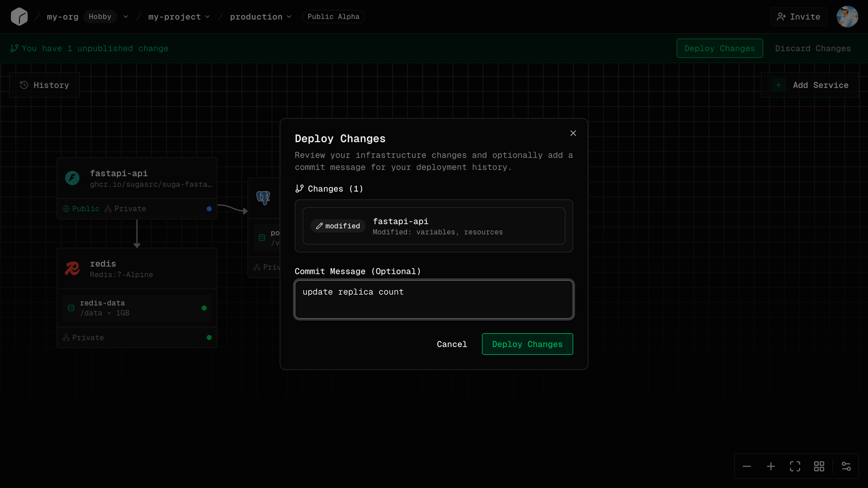Deploy changes from the dialog
Screen dimensions: 868x488
click(527, 344)
